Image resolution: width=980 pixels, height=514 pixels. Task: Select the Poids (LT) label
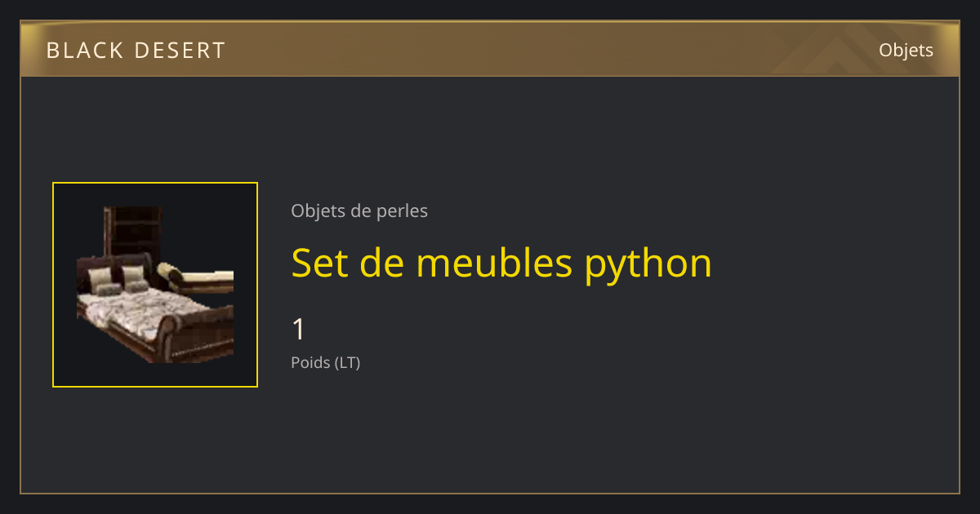pyautogui.click(x=326, y=362)
